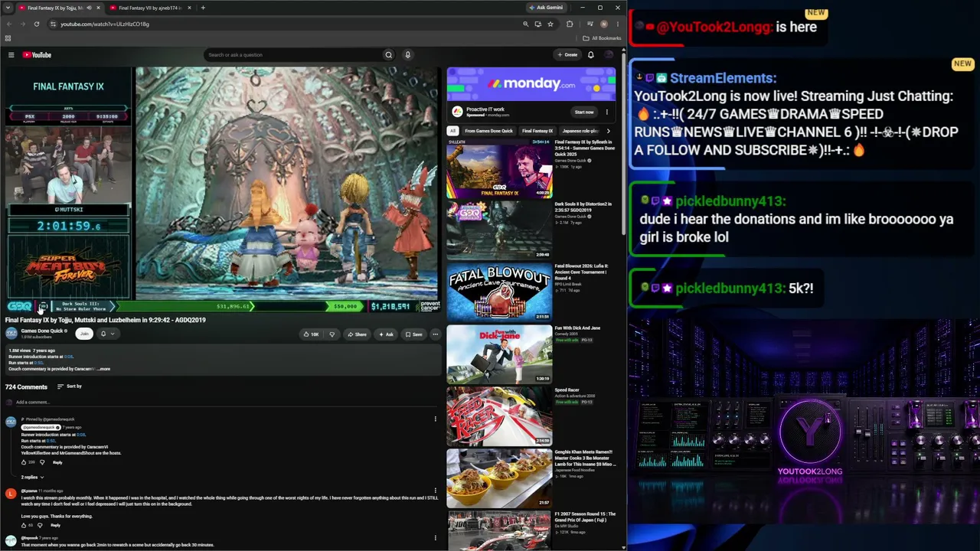The width and height of the screenshot is (980, 551).
Task: Start voice search with the microphone icon
Action: [407, 55]
